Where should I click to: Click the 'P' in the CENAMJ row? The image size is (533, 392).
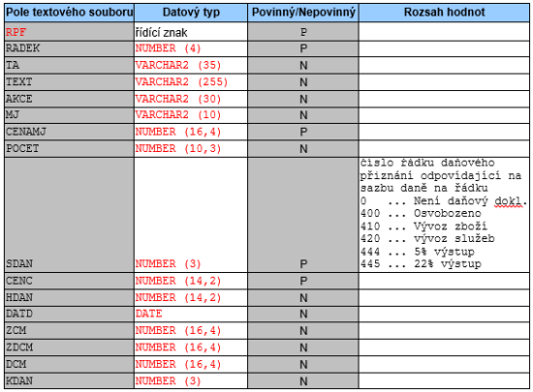303,132
